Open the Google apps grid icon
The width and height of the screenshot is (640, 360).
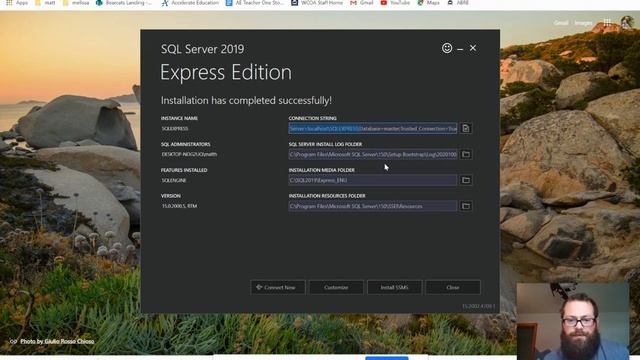click(x=607, y=23)
